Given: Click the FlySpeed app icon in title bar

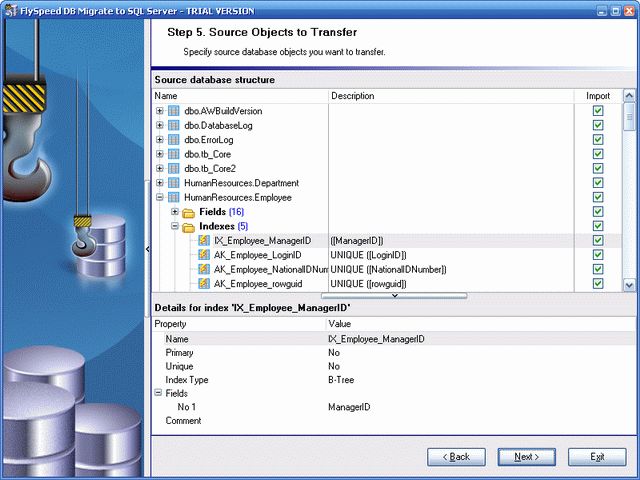Looking at the screenshot, I should (x=10, y=10).
